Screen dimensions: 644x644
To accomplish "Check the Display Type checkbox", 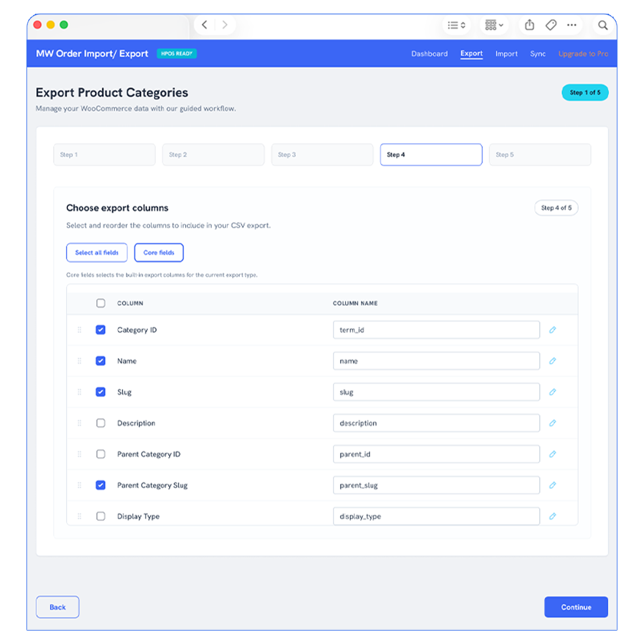I will [x=101, y=516].
